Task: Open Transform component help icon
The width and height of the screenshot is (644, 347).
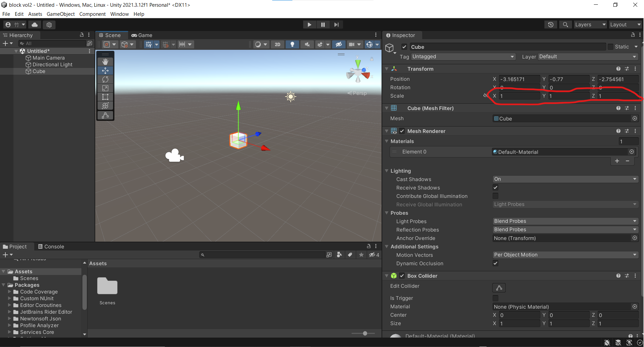Action: [x=618, y=69]
